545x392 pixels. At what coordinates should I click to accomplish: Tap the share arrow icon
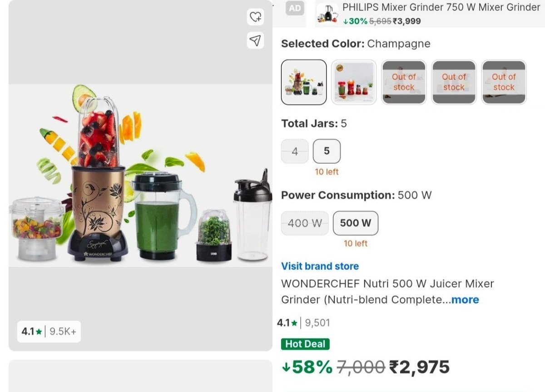256,40
